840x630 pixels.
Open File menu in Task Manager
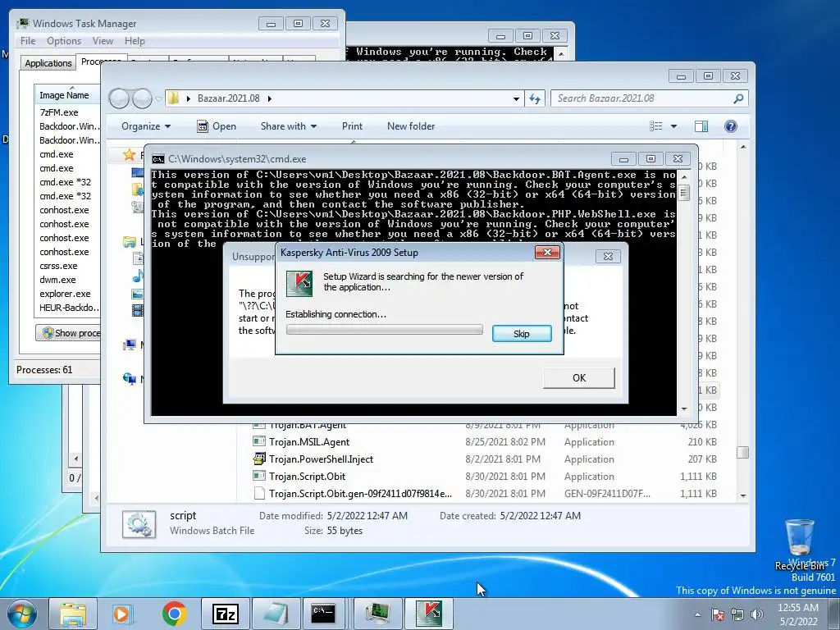(x=28, y=41)
